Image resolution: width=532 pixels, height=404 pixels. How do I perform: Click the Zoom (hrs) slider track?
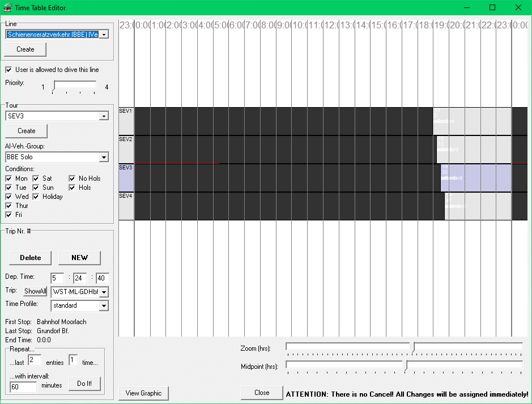[351, 347]
